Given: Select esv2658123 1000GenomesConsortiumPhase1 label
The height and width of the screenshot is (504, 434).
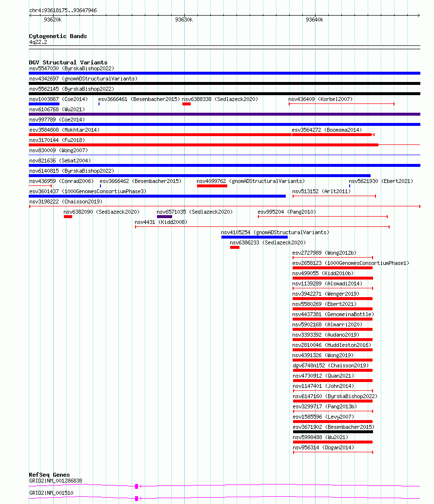Looking at the screenshot, I should [351, 264].
